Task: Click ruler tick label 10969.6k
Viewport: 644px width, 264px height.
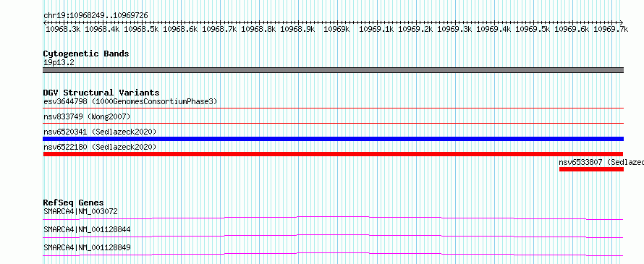Action: [572, 29]
